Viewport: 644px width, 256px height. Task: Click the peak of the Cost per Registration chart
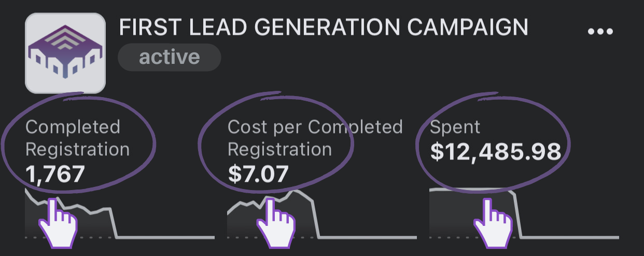click(x=297, y=192)
